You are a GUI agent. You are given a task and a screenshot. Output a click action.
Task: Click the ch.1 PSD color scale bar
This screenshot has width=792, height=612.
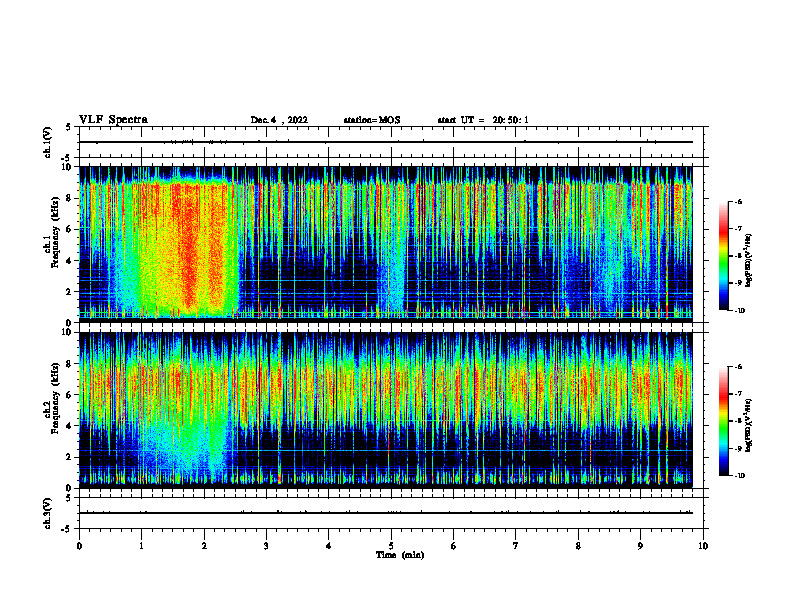pyautogui.click(x=723, y=256)
